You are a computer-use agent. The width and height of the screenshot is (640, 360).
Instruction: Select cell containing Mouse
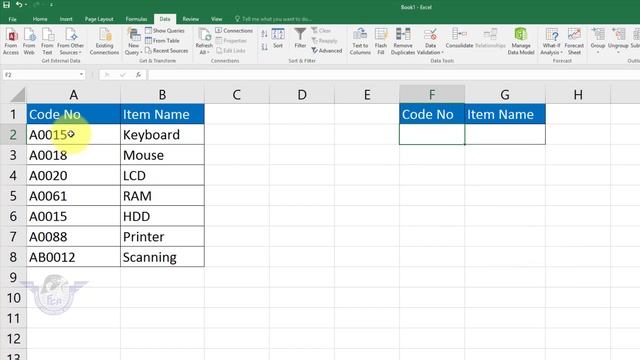tap(162, 155)
